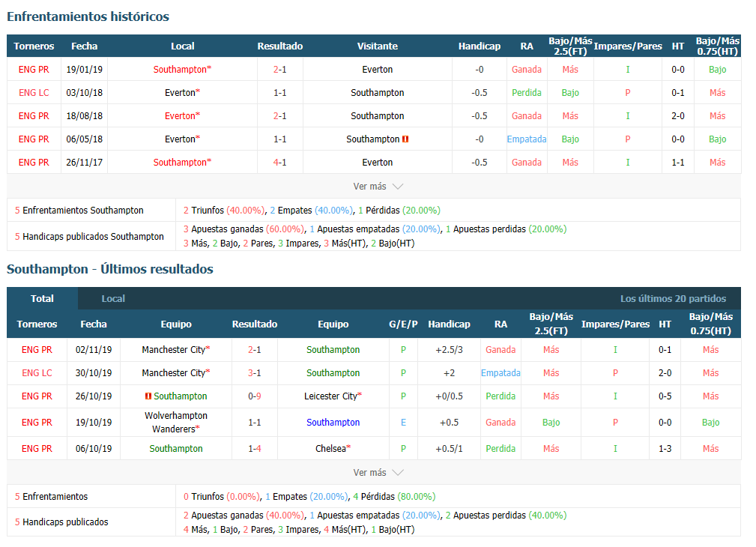Click ENG PR tournament on 06/10/19
The image size is (756, 547).
(x=37, y=449)
